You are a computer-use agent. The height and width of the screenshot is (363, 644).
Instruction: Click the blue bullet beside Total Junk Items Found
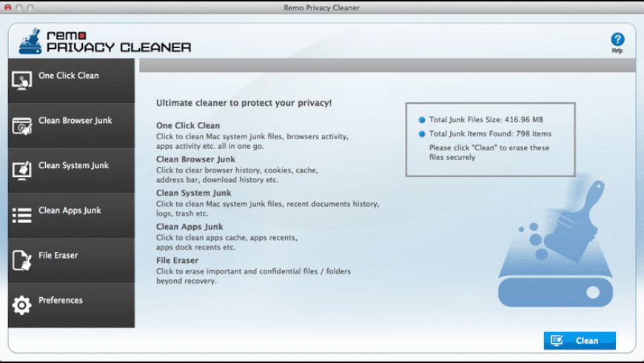pos(422,134)
